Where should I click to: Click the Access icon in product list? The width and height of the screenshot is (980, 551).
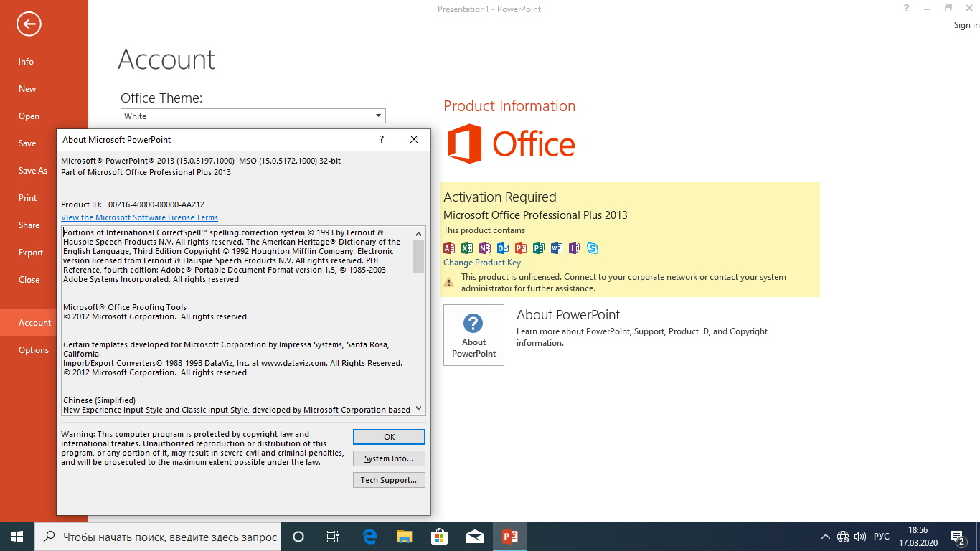[449, 248]
